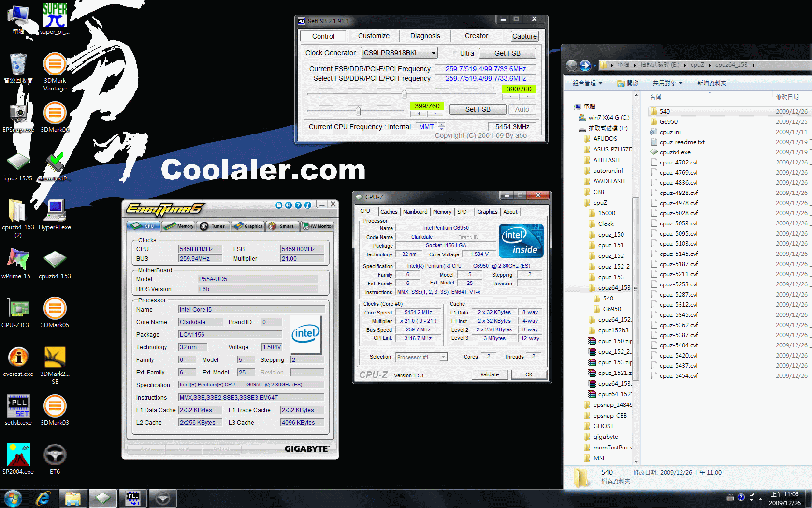Click the Set FSB button
Screen dimensions: 812x508
coord(478,109)
